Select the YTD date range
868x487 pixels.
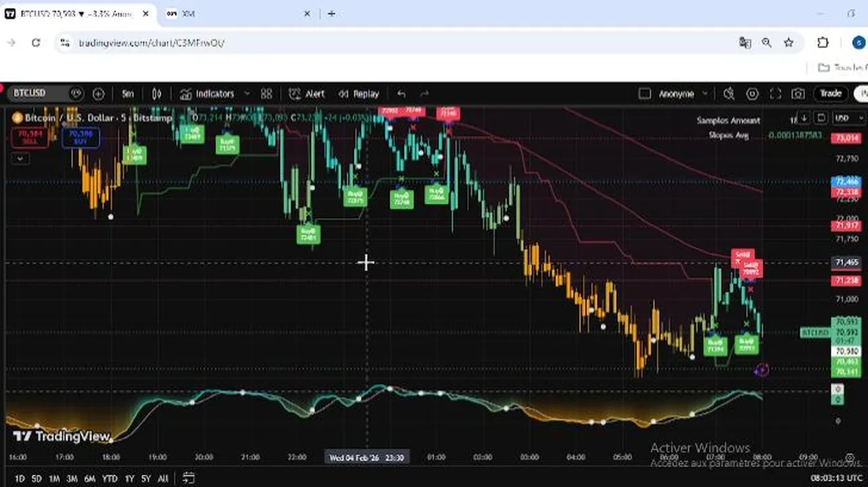110,479
